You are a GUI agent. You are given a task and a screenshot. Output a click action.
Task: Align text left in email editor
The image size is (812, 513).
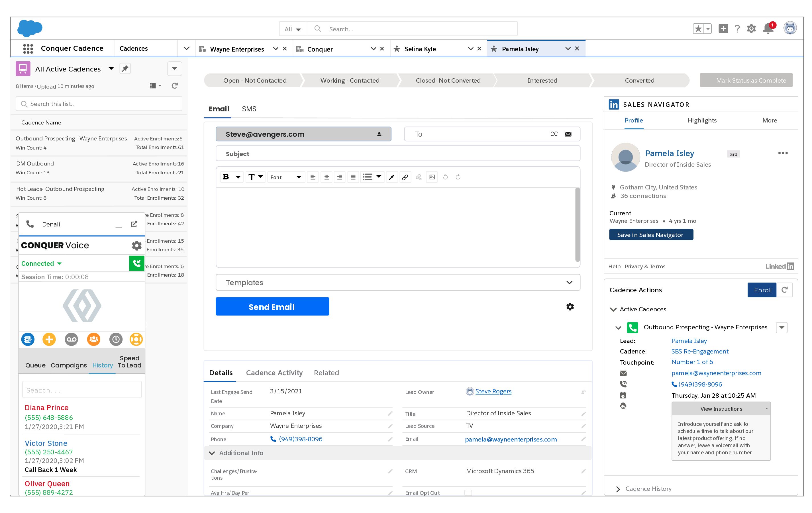313,177
